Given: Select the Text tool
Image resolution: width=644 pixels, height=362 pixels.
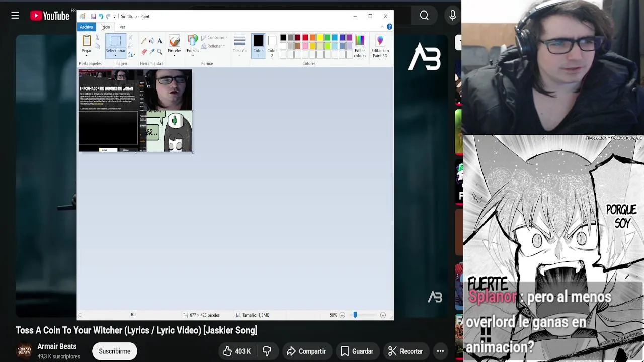Looking at the screenshot, I should tap(160, 41).
